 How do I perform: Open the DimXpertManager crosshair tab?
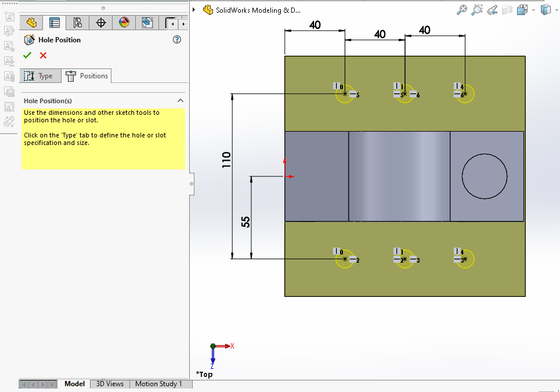coord(100,23)
